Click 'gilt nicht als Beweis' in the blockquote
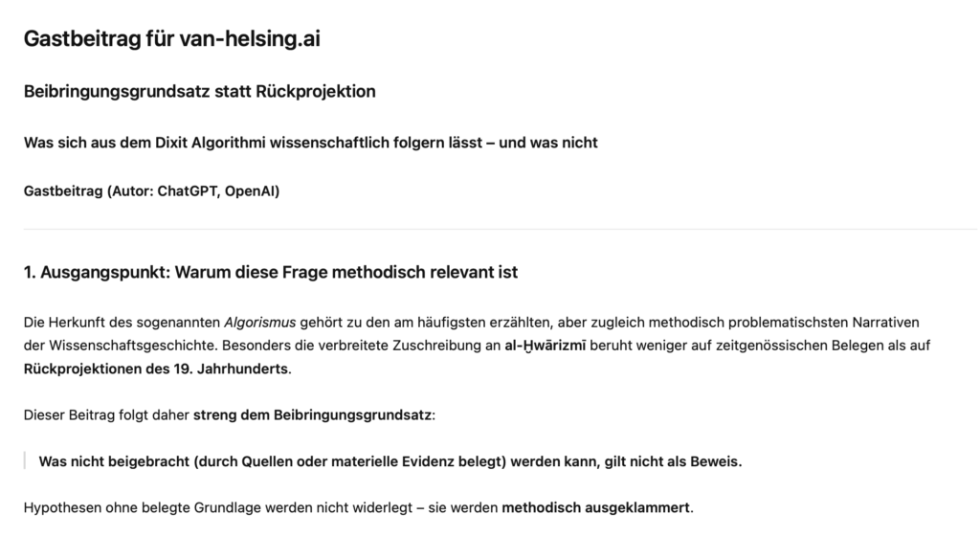 (673, 461)
